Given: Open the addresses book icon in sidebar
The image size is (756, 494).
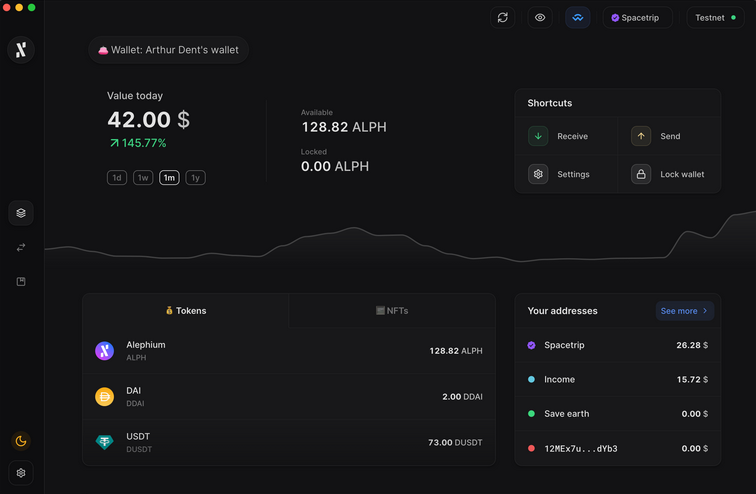Looking at the screenshot, I should [21, 281].
